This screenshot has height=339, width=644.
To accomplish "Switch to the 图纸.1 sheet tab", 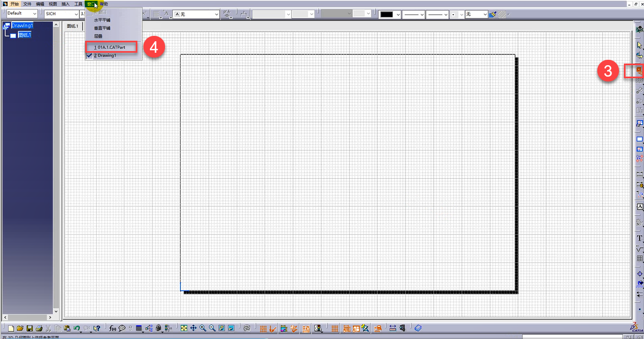I will [x=72, y=26].
